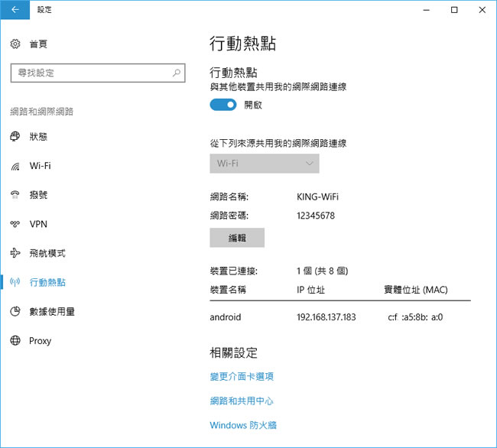
Task: Click the Proxy globe icon
Action: pos(15,341)
